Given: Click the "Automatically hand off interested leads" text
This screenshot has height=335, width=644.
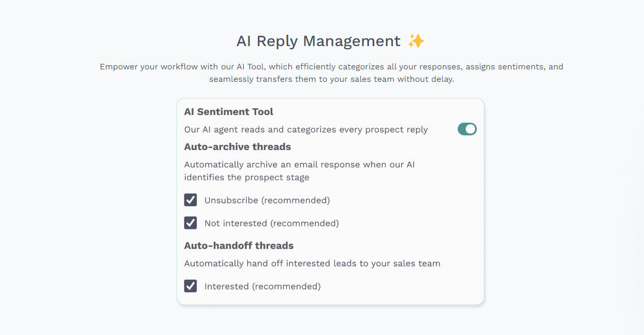Looking at the screenshot, I should [312, 264].
